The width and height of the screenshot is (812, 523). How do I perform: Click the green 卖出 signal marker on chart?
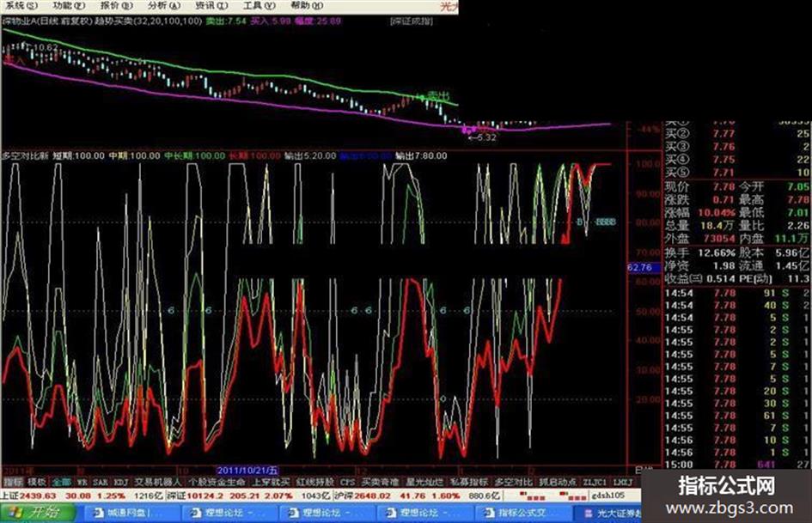(x=438, y=96)
